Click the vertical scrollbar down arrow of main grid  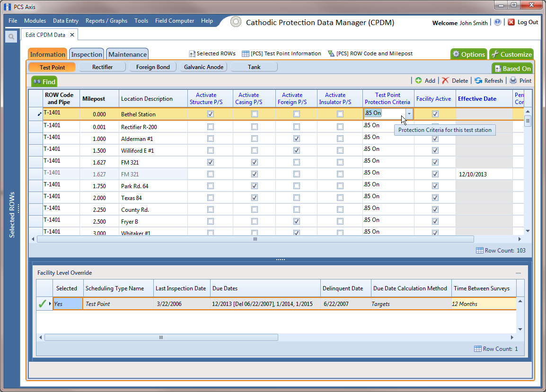(x=528, y=231)
